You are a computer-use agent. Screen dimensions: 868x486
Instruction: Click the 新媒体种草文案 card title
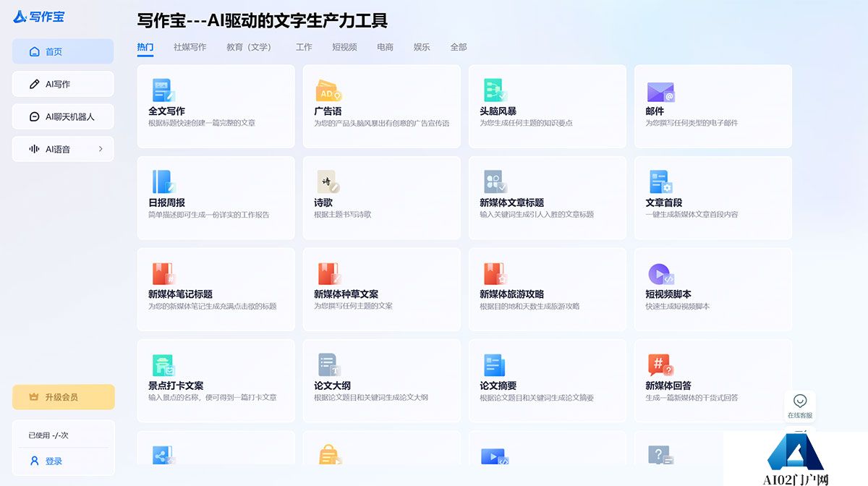346,294
